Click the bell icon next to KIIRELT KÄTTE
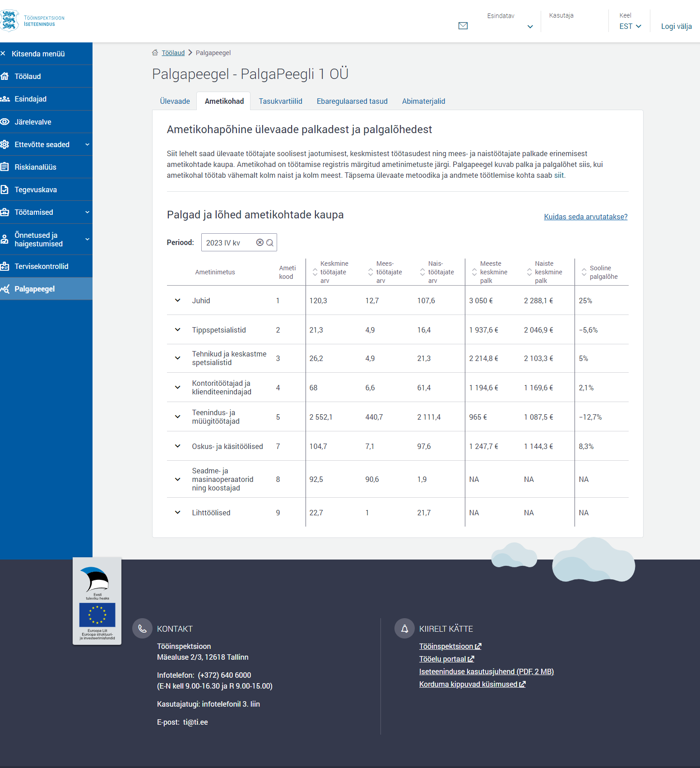Screen dimensions: 700x768 click(x=405, y=629)
